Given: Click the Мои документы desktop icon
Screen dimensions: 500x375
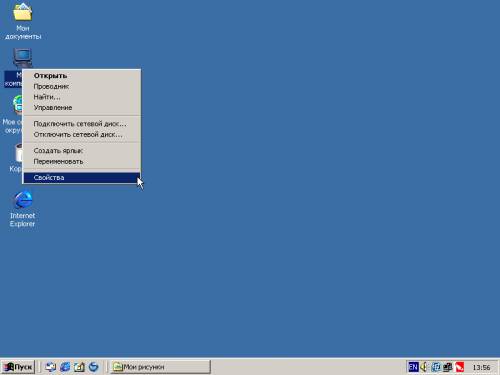Looking at the screenshot, I should [23, 21].
